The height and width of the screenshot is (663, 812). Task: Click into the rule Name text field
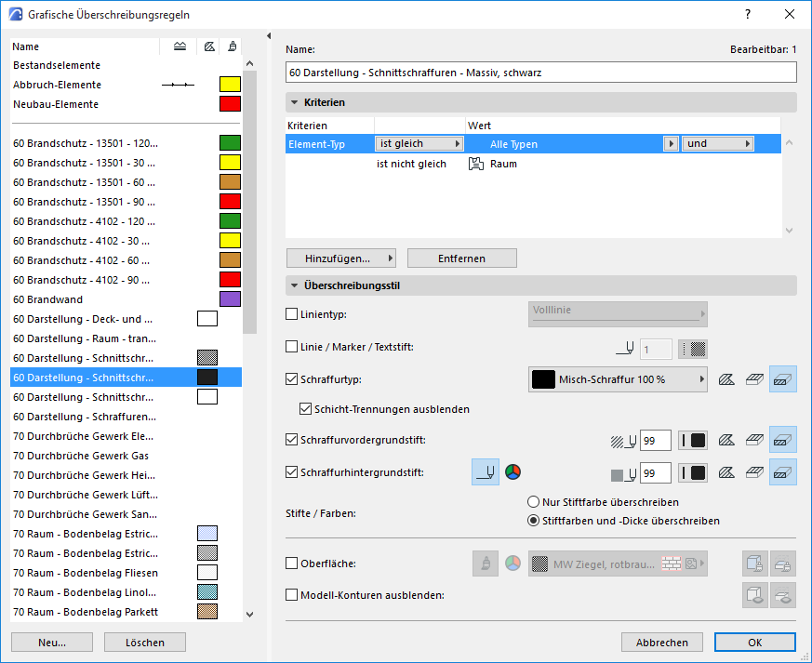(x=540, y=73)
